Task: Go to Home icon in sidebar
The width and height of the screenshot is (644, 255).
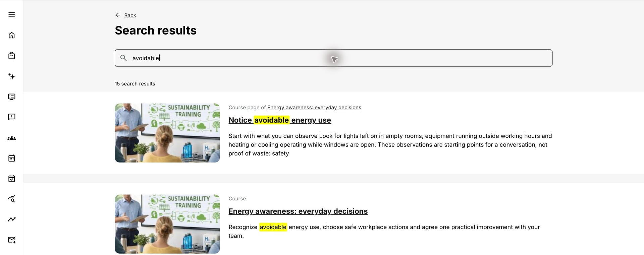Action: [12, 35]
